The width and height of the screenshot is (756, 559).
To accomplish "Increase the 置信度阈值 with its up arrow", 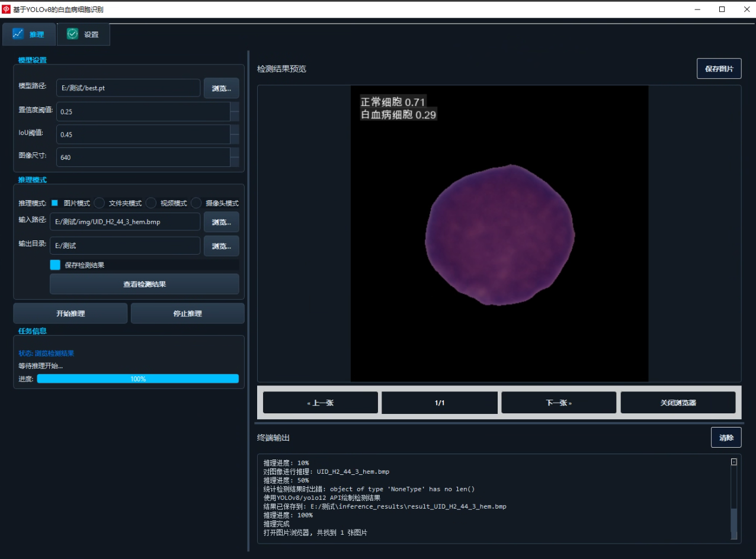I will pyautogui.click(x=235, y=107).
